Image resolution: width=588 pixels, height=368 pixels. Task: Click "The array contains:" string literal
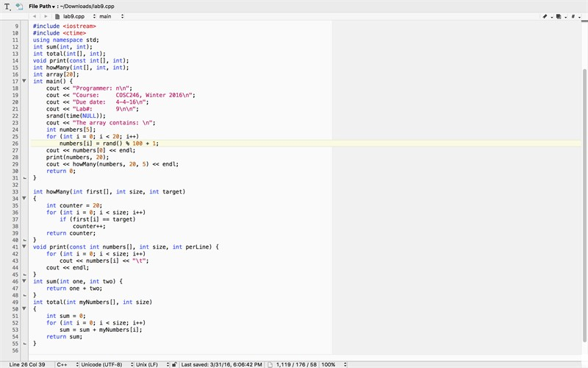pyautogui.click(x=112, y=123)
